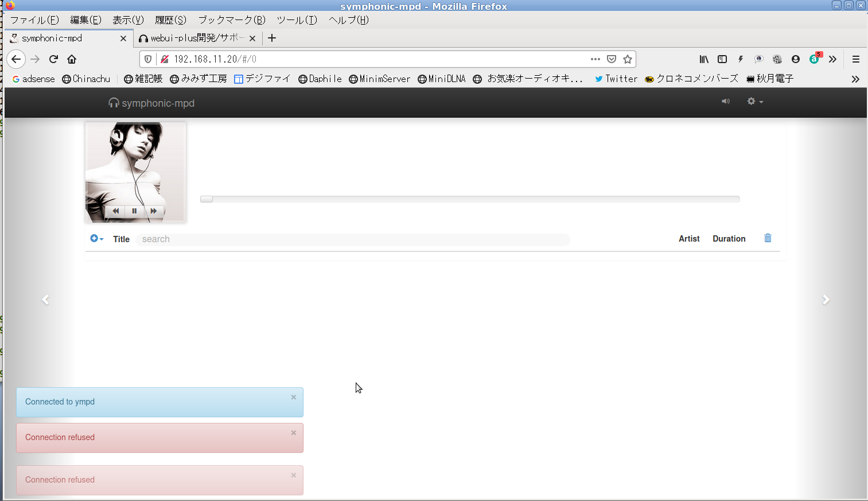This screenshot has width=868, height=501.
Task: Dismiss the 'Connected to ympd' notification
Action: pos(294,397)
